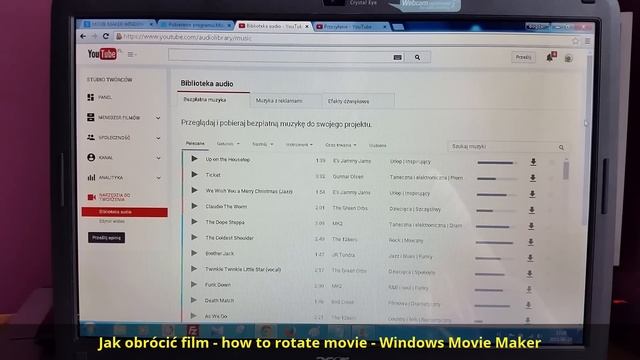Play the track Brother Jack
Image resolution: width=640 pixels, height=360 pixels.
tap(194, 253)
